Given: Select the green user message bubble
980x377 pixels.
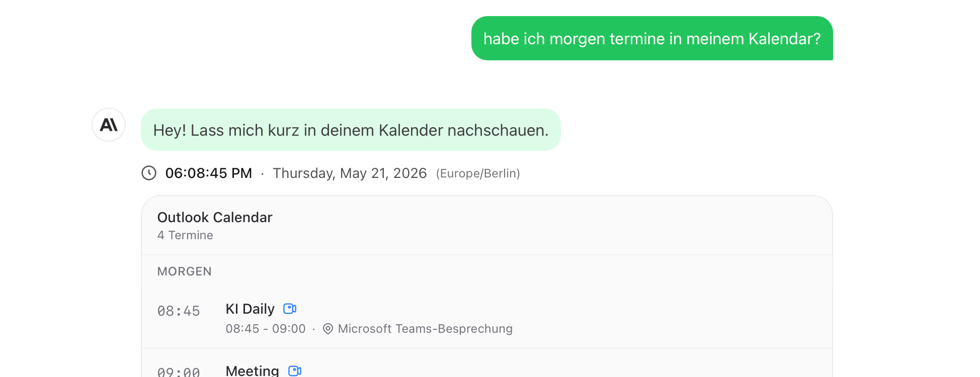Looking at the screenshot, I should click(652, 38).
